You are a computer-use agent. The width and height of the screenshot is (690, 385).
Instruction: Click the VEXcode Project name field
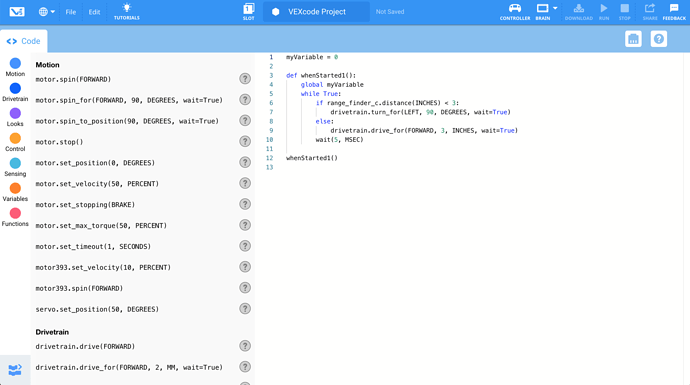(316, 12)
